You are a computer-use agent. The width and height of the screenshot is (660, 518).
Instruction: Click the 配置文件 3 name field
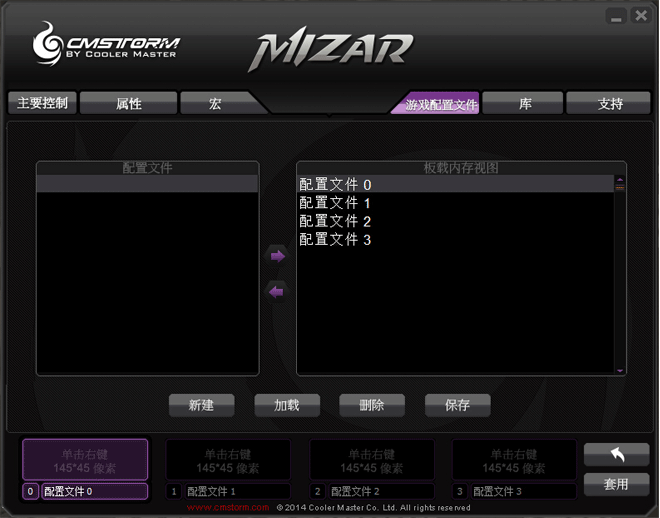point(524,491)
